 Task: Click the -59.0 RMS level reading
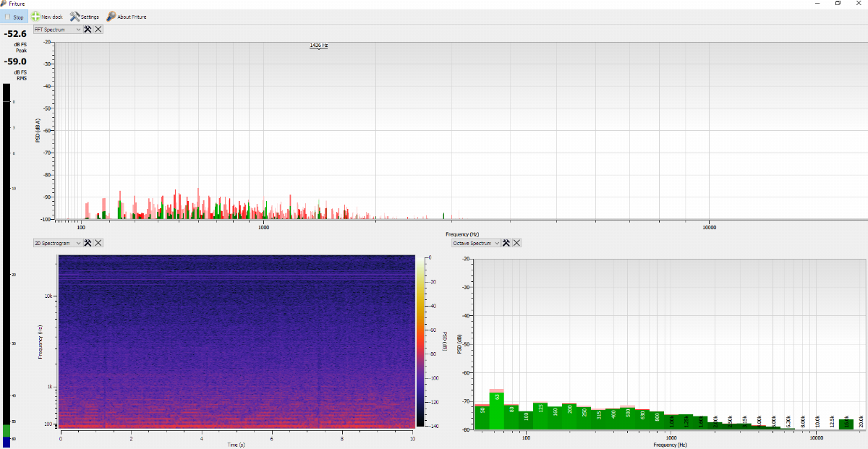[15, 61]
